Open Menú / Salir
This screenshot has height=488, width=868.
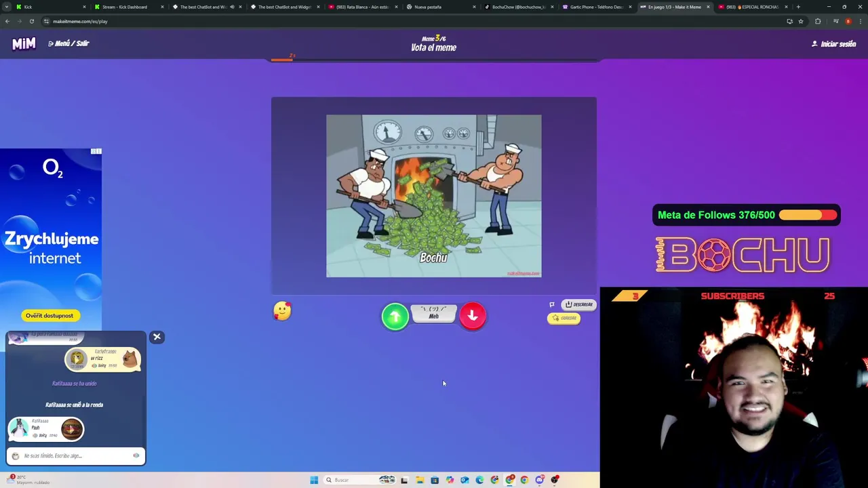68,43
